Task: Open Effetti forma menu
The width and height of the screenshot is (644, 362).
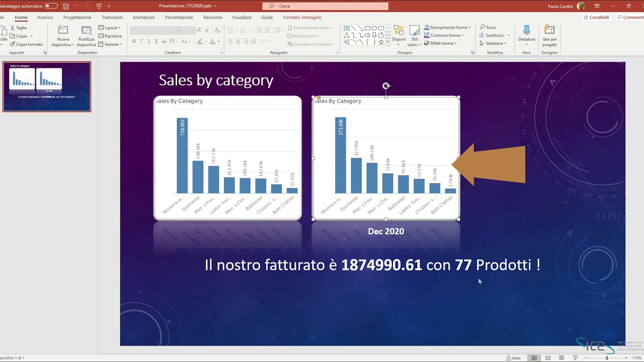Action: point(440,43)
